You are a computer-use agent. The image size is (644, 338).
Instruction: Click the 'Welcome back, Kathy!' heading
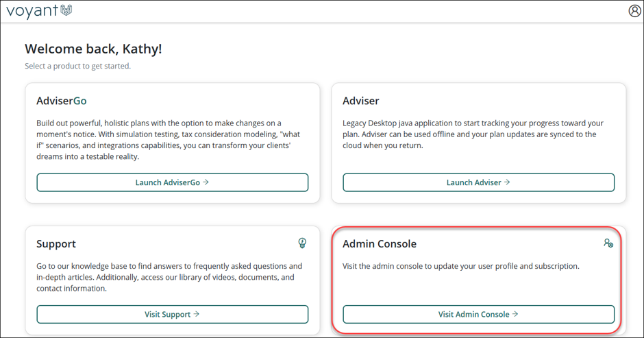tap(93, 49)
